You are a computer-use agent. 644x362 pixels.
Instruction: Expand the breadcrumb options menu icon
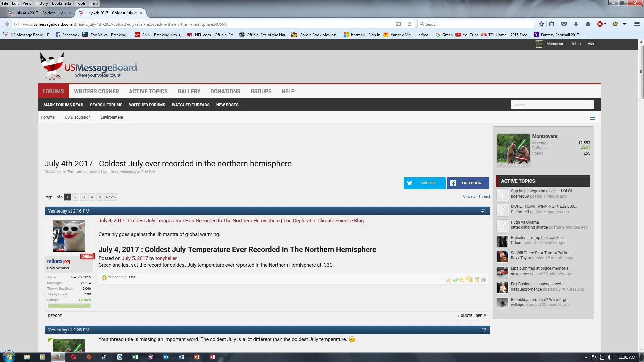pos(593,117)
